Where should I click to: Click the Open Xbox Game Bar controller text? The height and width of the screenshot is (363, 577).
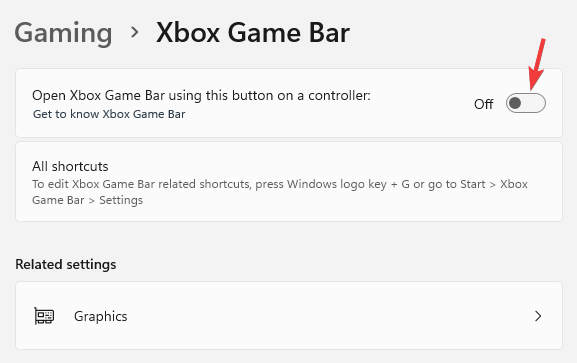tap(201, 96)
